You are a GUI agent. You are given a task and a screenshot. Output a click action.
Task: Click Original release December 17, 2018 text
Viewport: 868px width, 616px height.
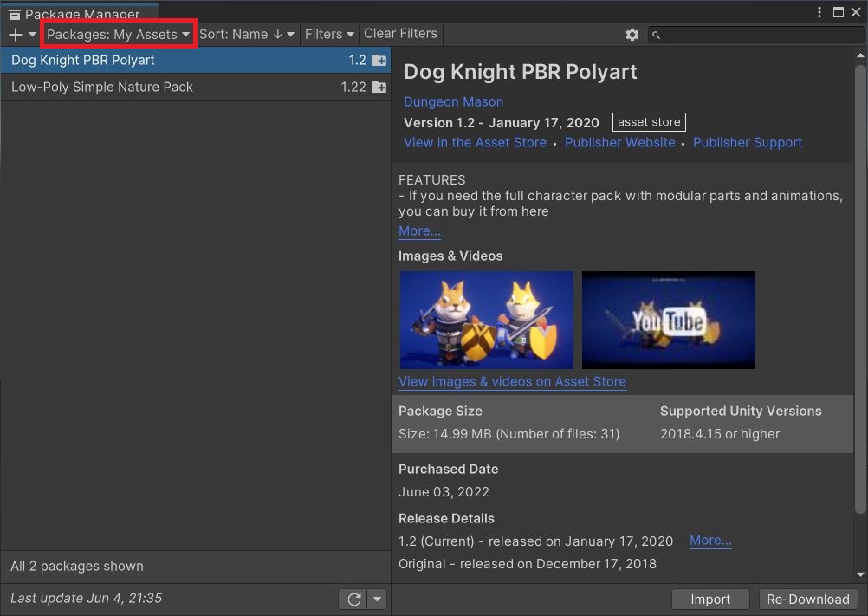click(x=528, y=564)
